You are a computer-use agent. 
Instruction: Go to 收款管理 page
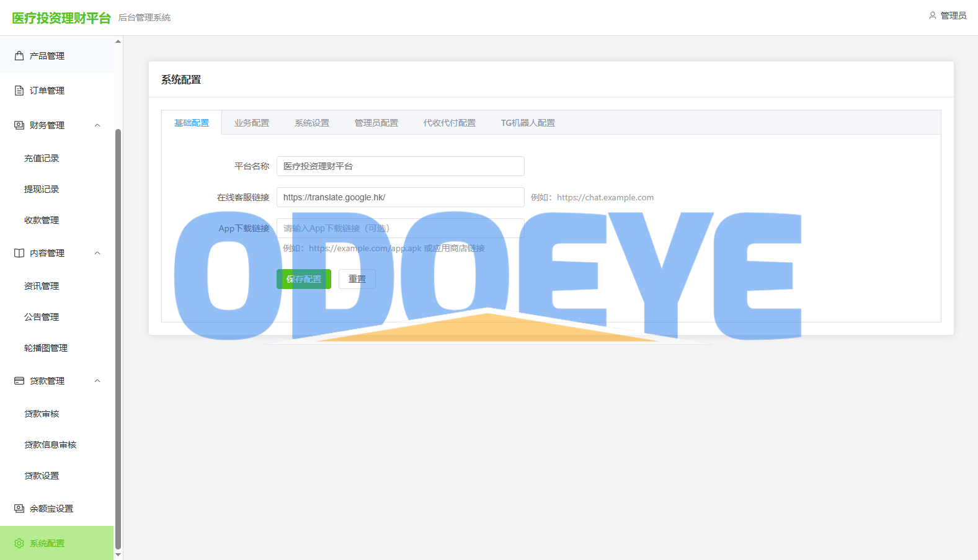pyautogui.click(x=57, y=220)
